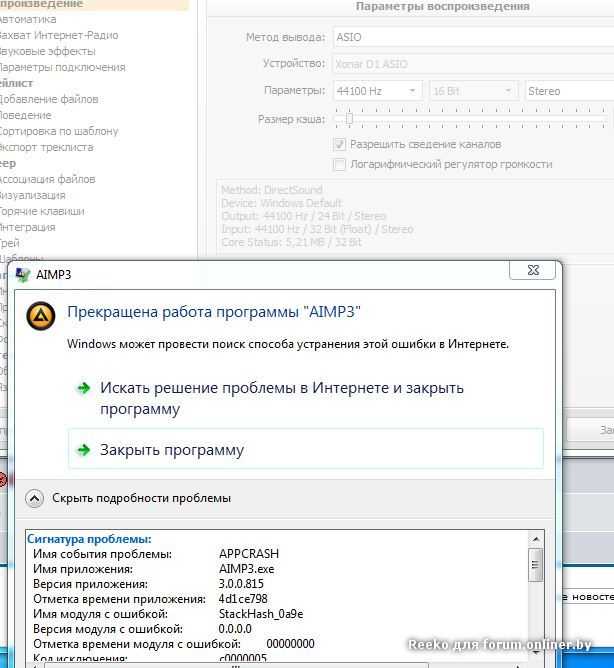This screenshot has width=614, height=668.
Task: Select "Звуковые эффекты" settings item
Action: [x=47, y=52]
